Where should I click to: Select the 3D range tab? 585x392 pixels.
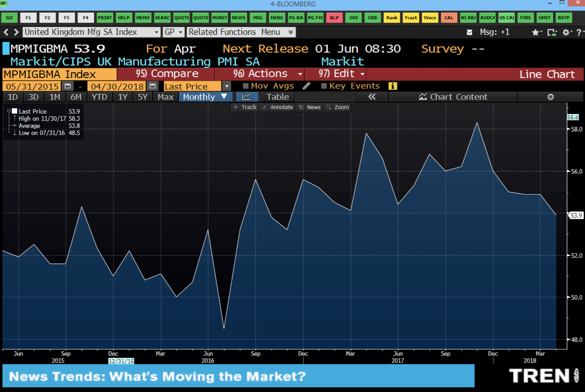point(33,97)
